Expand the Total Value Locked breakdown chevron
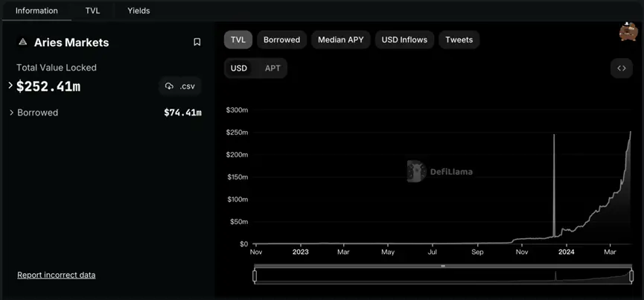Image resolution: width=644 pixels, height=300 pixels. [10, 86]
